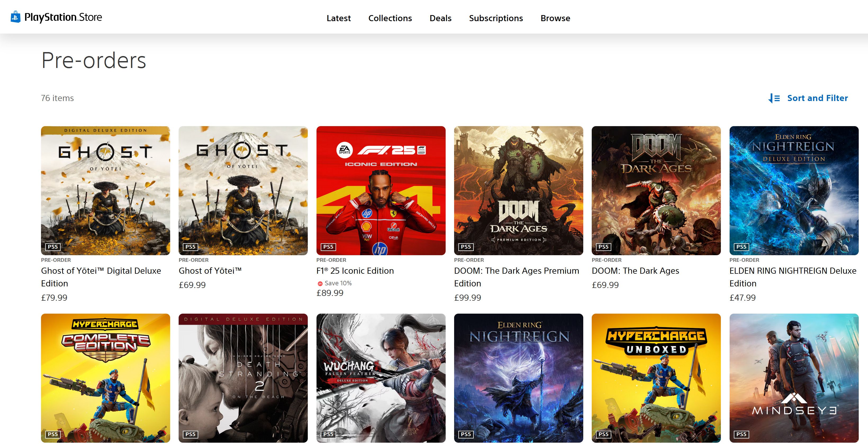
Task: Select the standard Elden Ring Nightreign cover
Action: pos(519,378)
